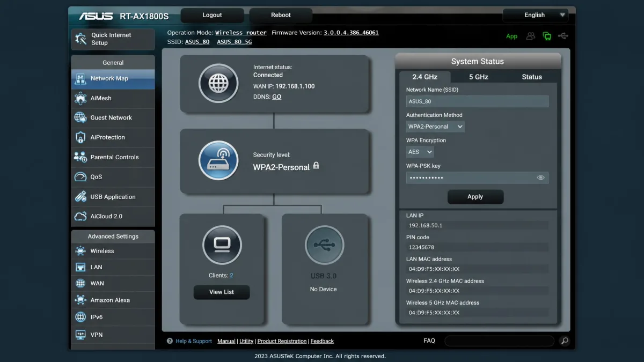Viewport: 644px width, 362px height.
Task: Click the AiMesh sidebar icon
Action: (x=80, y=98)
